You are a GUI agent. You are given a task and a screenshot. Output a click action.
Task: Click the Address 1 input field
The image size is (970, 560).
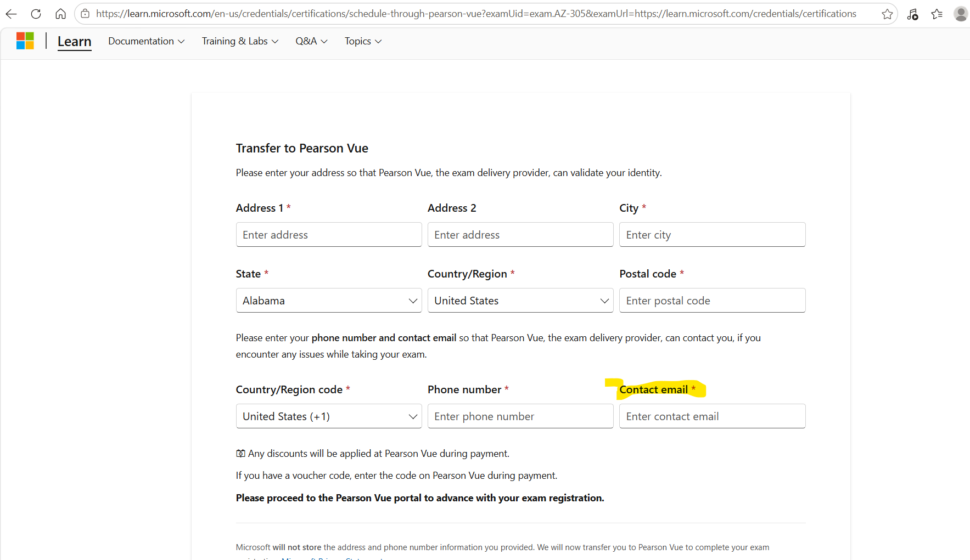point(329,235)
